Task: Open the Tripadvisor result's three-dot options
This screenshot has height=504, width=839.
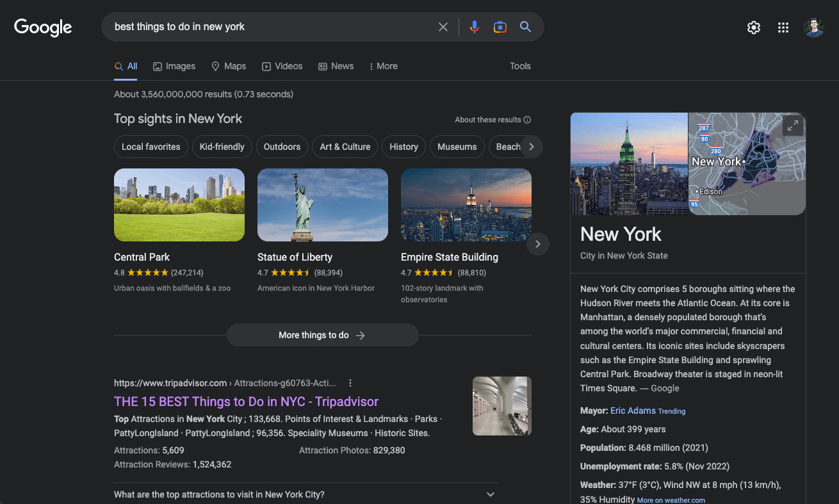Action: point(350,383)
